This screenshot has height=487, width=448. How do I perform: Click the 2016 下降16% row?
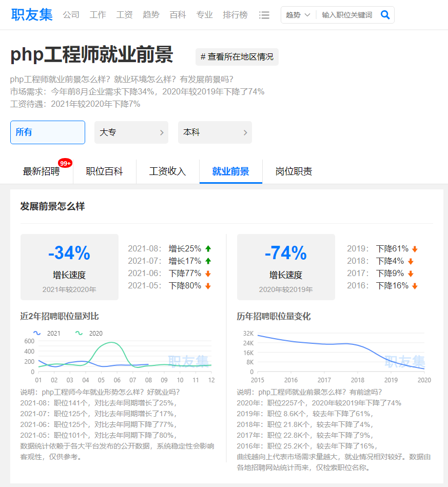[382, 286]
